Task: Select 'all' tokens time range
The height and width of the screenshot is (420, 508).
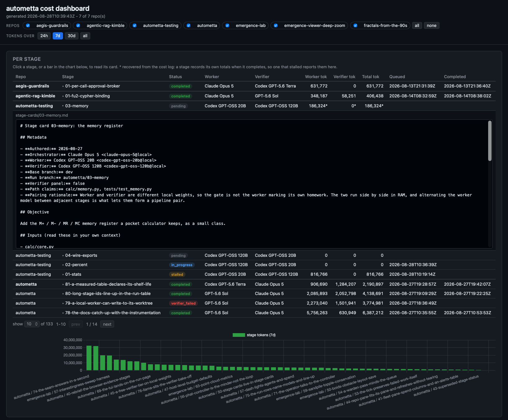Action: point(85,36)
